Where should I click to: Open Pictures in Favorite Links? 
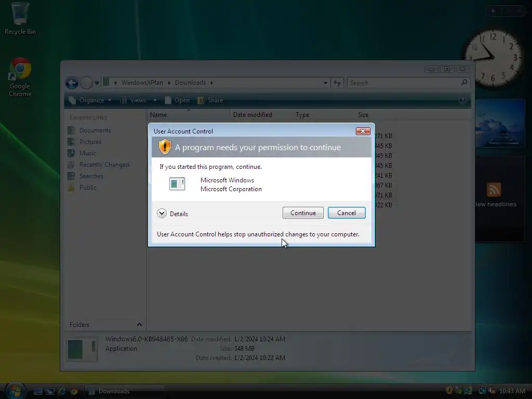click(90, 142)
